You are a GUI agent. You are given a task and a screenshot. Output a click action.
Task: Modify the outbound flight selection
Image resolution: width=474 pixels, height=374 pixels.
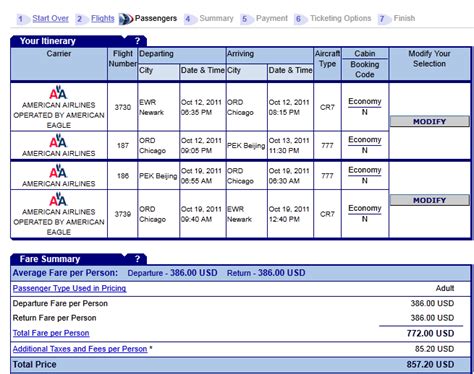coord(429,121)
